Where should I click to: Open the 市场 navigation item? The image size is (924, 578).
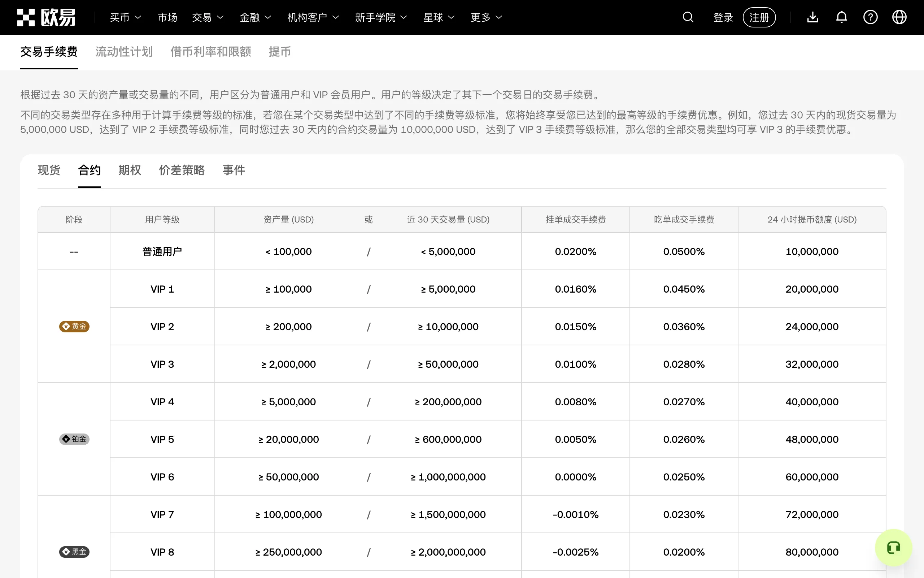click(167, 17)
